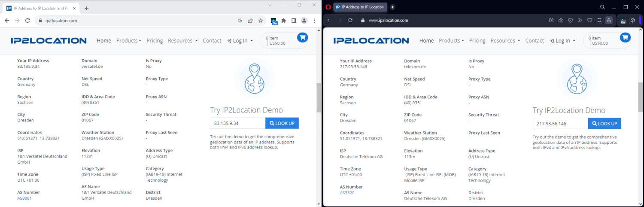The width and height of the screenshot is (644, 207).
Task: Open Pricing in Chrome window navbar
Action: (x=155, y=40)
